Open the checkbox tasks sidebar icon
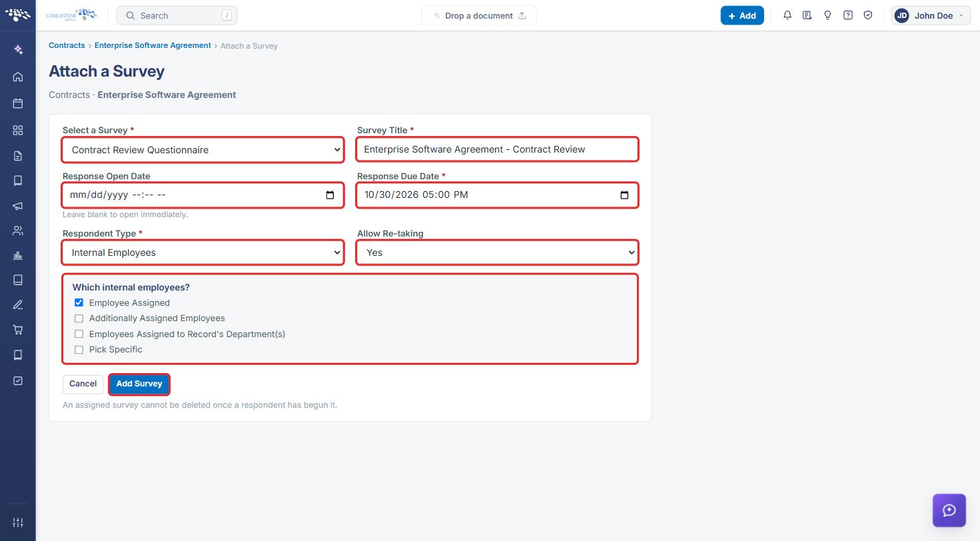This screenshot has height=541, width=980. [x=18, y=380]
